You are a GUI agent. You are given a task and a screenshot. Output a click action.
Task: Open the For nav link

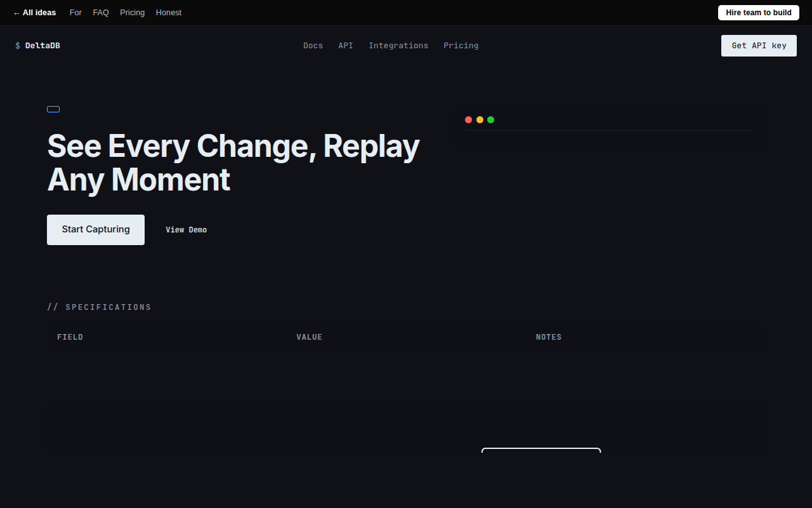tap(75, 13)
